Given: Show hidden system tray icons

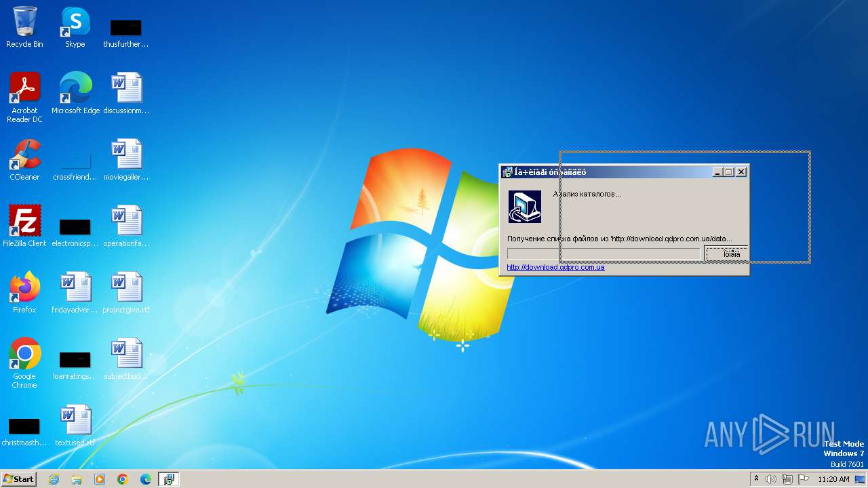Looking at the screenshot, I should pyautogui.click(x=757, y=479).
